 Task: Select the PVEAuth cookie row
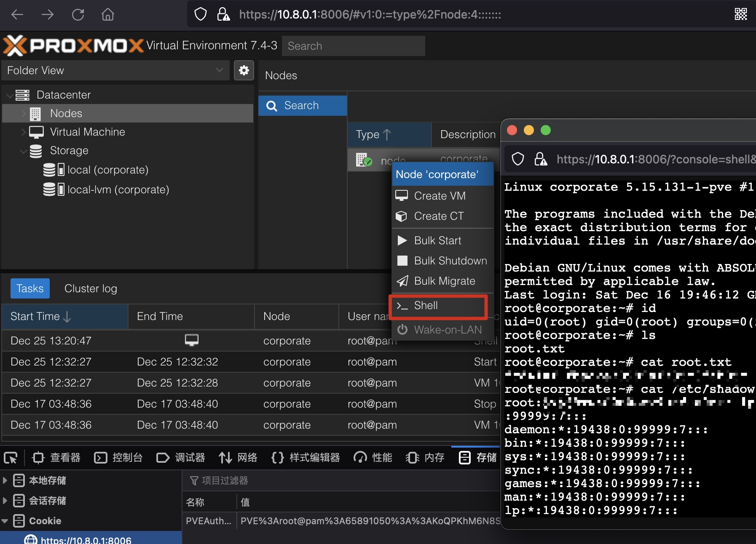coord(341,521)
